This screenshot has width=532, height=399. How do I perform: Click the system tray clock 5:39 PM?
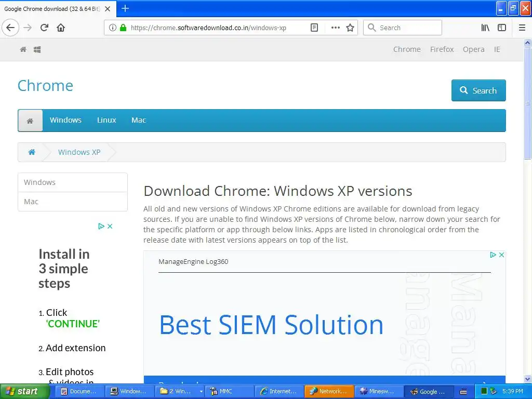pyautogui.click(x=513, y=392)
